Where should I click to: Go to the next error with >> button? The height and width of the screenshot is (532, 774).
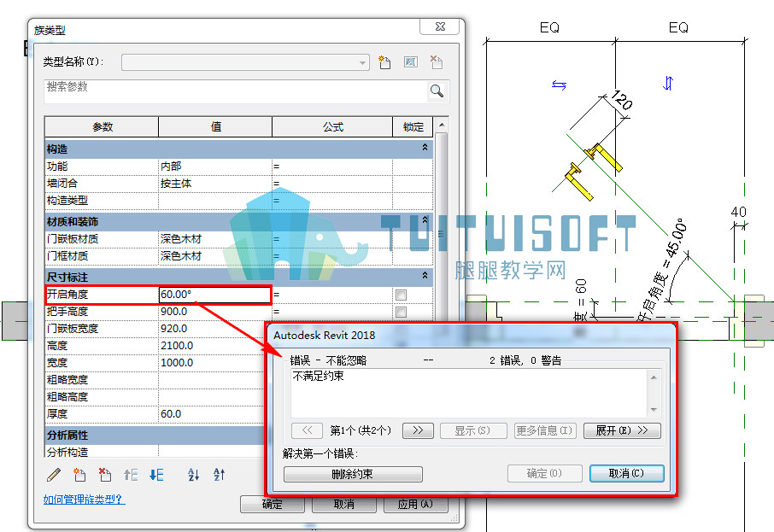418,430
